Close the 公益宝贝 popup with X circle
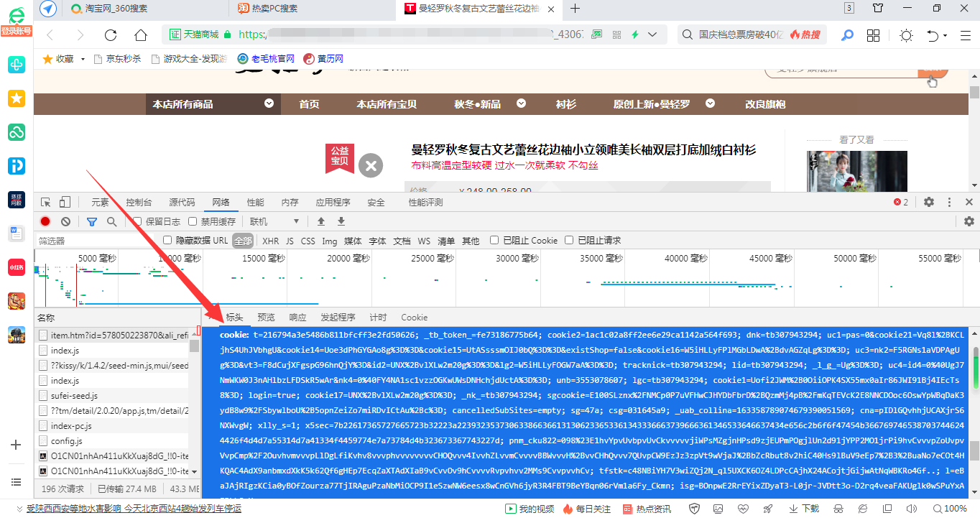980x518 pixels. tap(371, 166)
